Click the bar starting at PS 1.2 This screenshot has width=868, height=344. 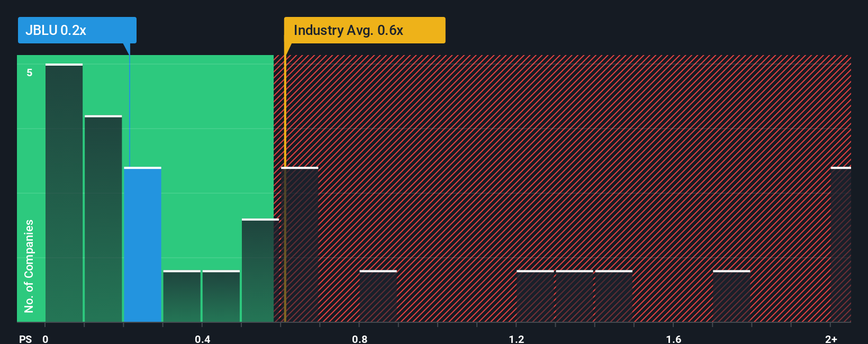point(535,296)
